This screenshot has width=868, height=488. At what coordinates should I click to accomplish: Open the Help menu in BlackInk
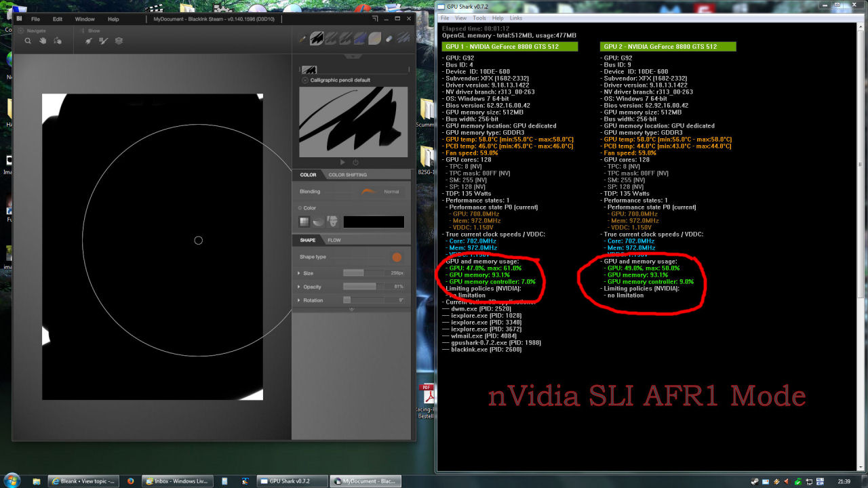click(x=113, y=19)
